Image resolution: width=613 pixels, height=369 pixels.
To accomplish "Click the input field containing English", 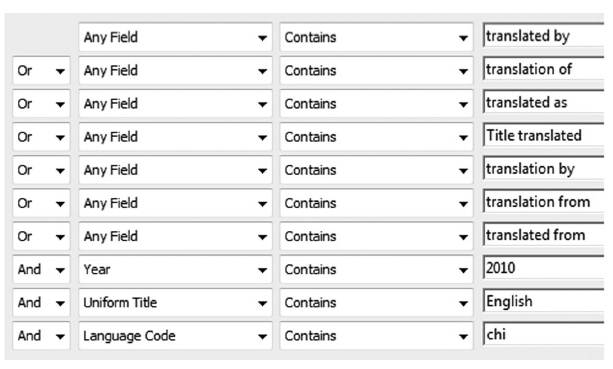I will pyautogui.click(x=544, y=301).
